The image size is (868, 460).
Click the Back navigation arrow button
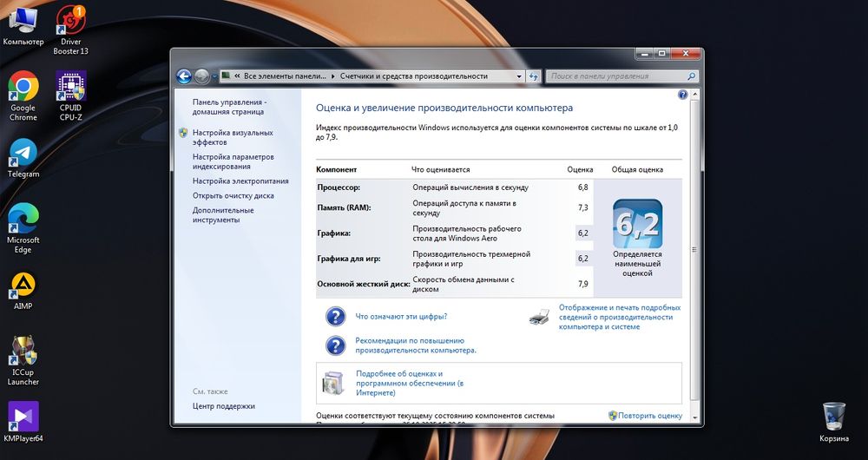click(184, 76)
